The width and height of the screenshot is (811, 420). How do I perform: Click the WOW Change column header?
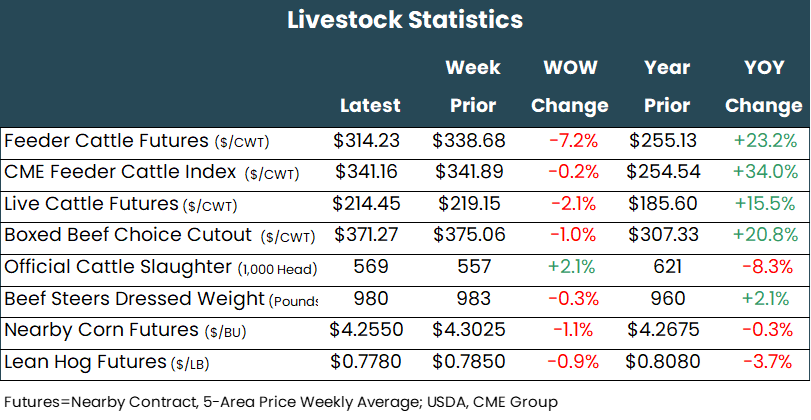[570, 87]
